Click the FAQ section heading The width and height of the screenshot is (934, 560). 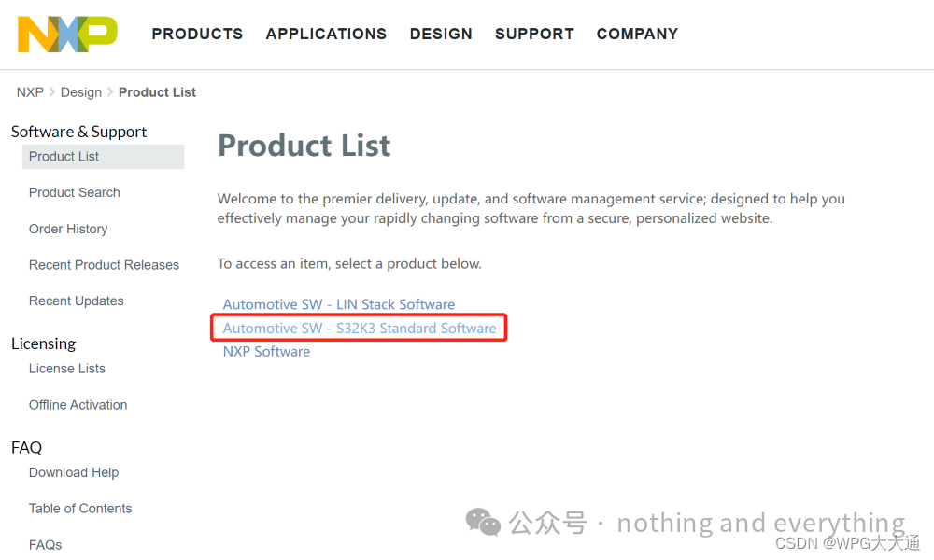[x=27, y=447]
